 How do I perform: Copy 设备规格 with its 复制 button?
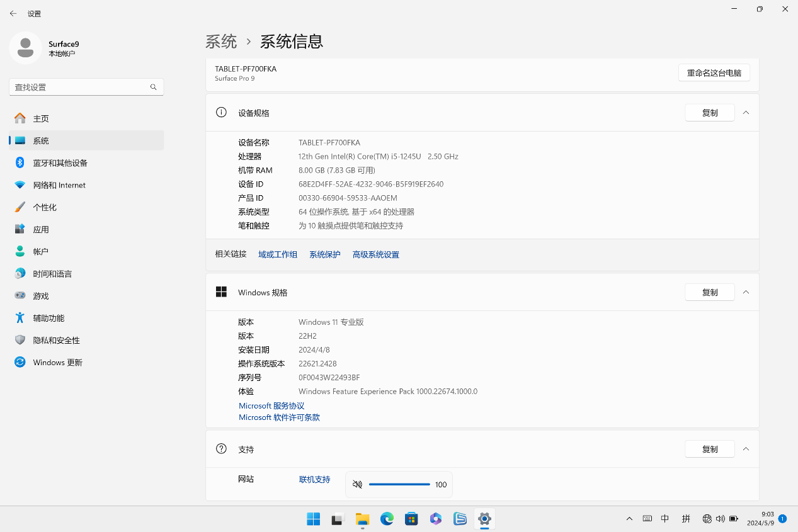coord(710,113)
